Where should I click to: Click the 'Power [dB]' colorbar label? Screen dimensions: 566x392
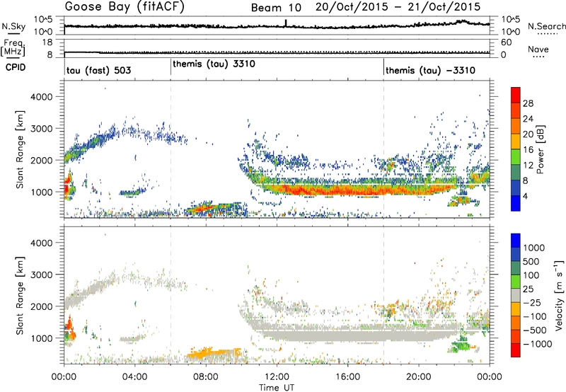(540, 149)
